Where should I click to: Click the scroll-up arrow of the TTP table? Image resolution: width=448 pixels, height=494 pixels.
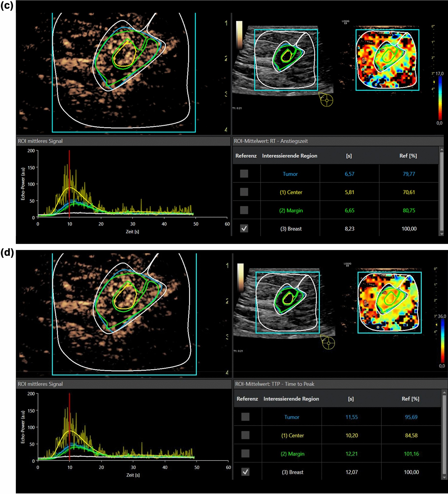point(444,393)
